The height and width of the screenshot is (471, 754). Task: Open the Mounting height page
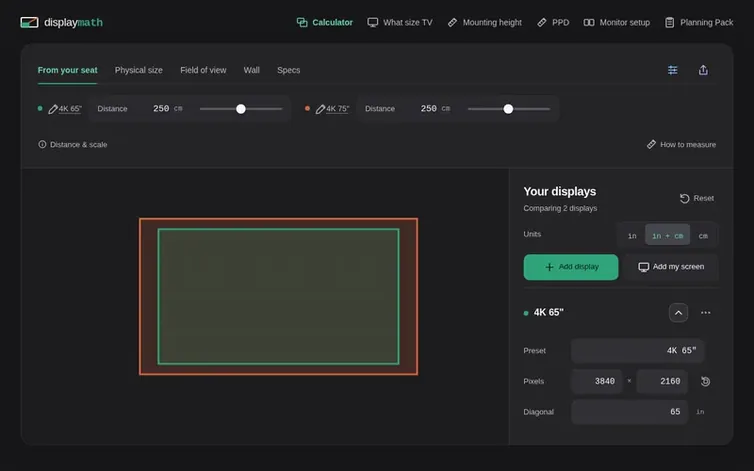(484, 23)
